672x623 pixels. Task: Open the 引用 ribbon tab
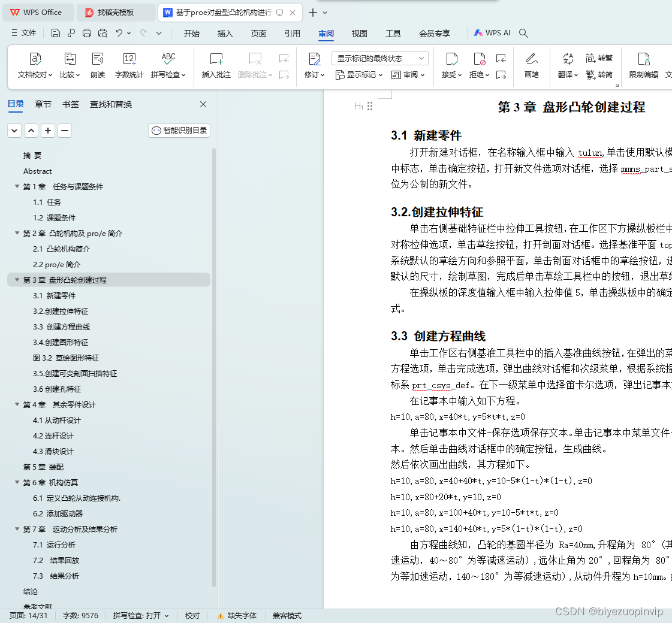click(293, 34)
